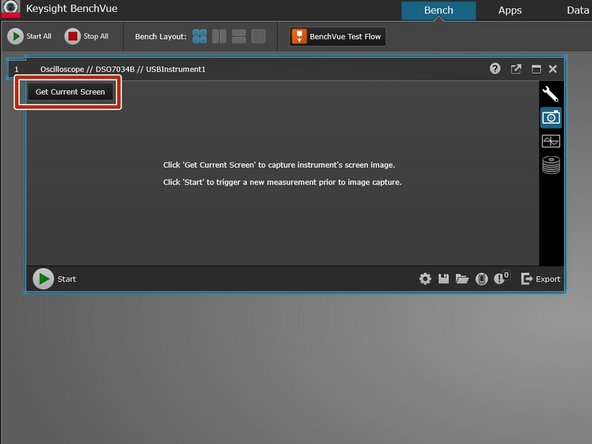Select the data logging disk stack icon
Viewport: 592px width, 444px height.
pyautogui.click(x=551, y=165)
